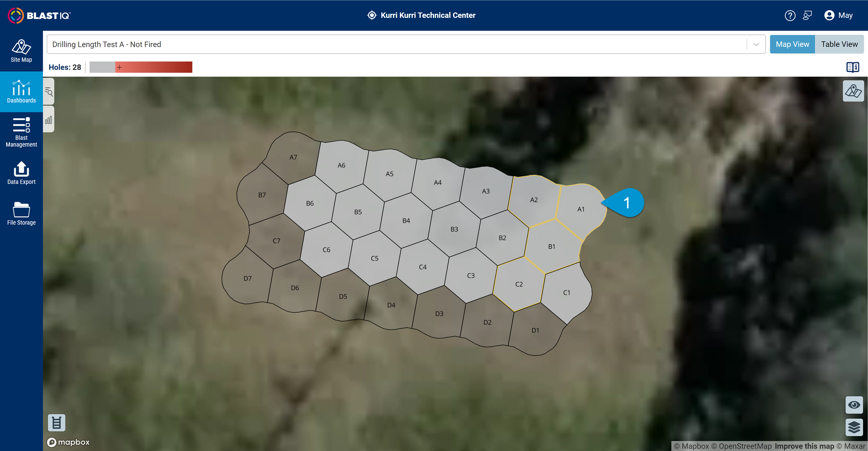Click the BlastIQ logo
The width and height of the screenshot is (868, 451).
(x=39, y=15)
